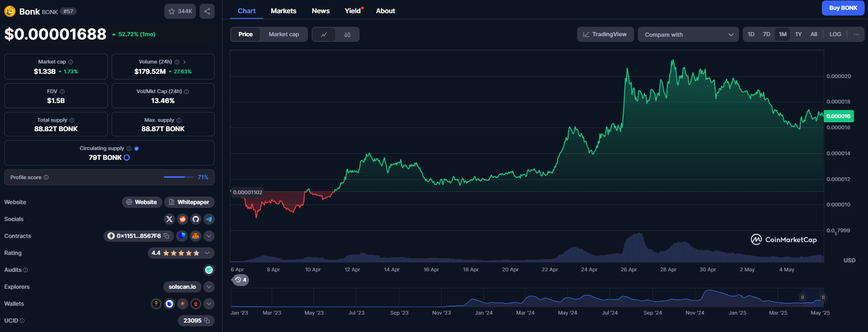Viewport: 868px width, 332px height.
Task: Open the solscan.io explorer link
Action: [182, 287]
